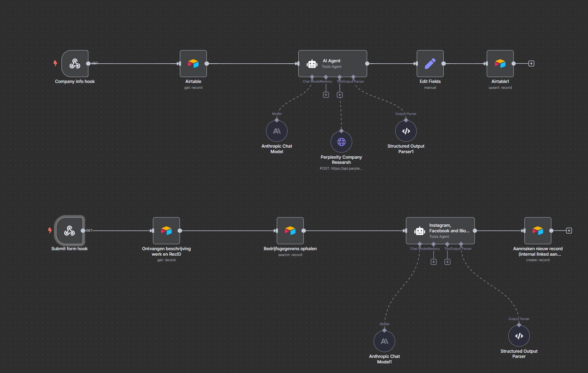
Task: Click the AI Agent output connector dot
Action: pyautogui.click(x=367, y=64)
